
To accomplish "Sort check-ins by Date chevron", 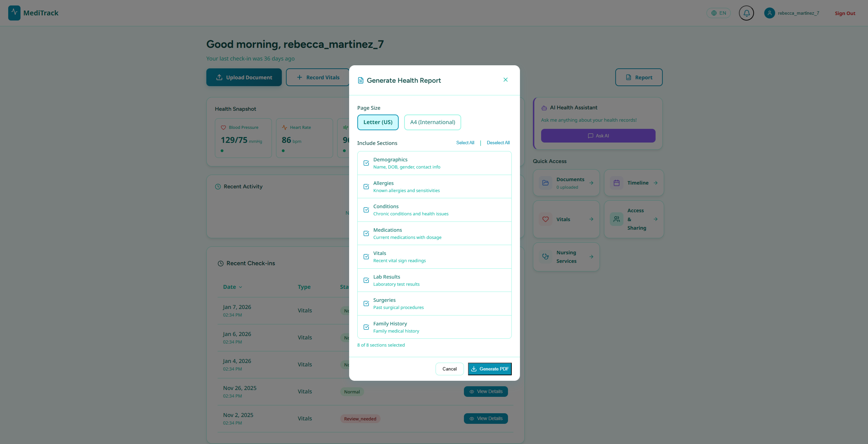I will click(x=240, y=287).
